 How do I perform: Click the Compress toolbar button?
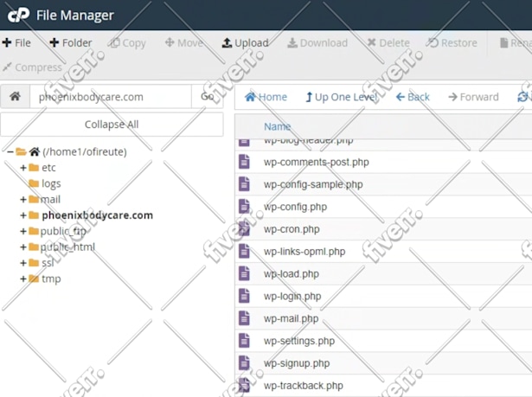[32, 67]
